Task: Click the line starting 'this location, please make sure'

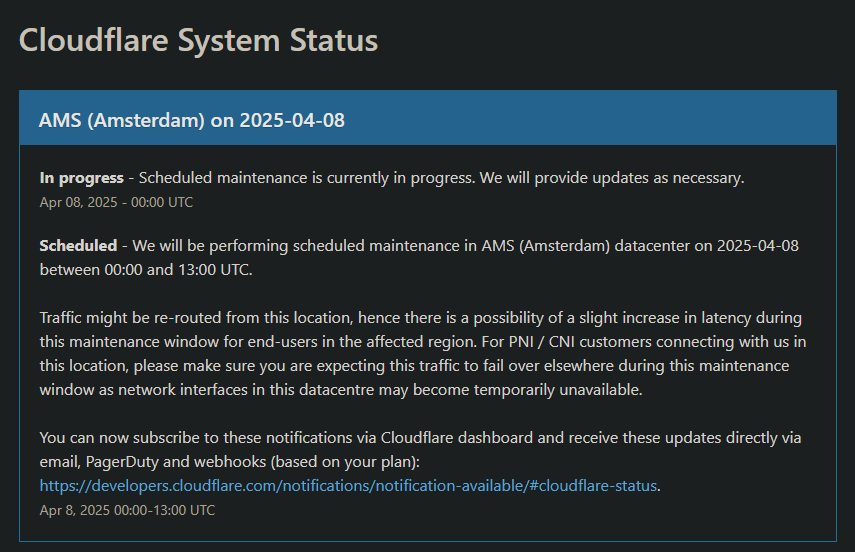Action: (x=414, y=365)
